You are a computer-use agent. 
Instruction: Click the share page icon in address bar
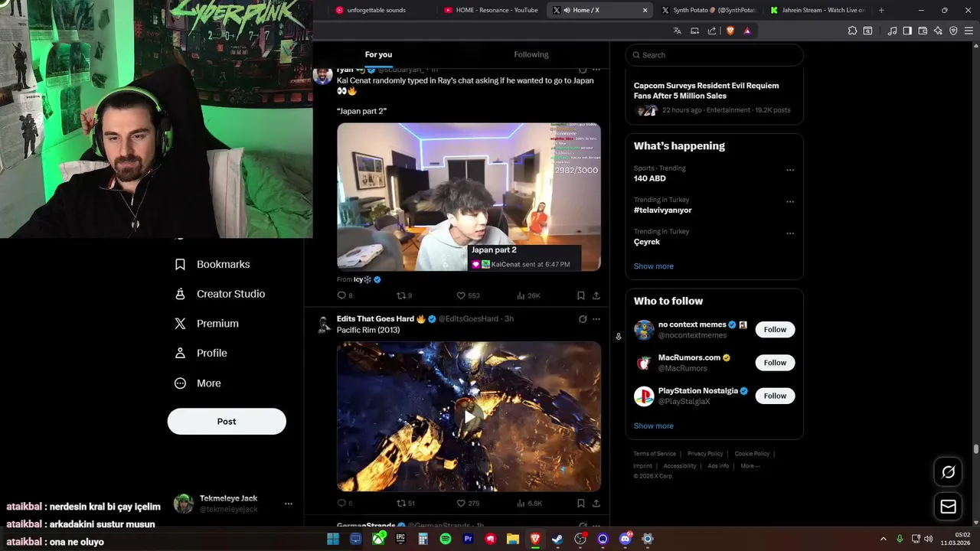[x=712, y=31]
